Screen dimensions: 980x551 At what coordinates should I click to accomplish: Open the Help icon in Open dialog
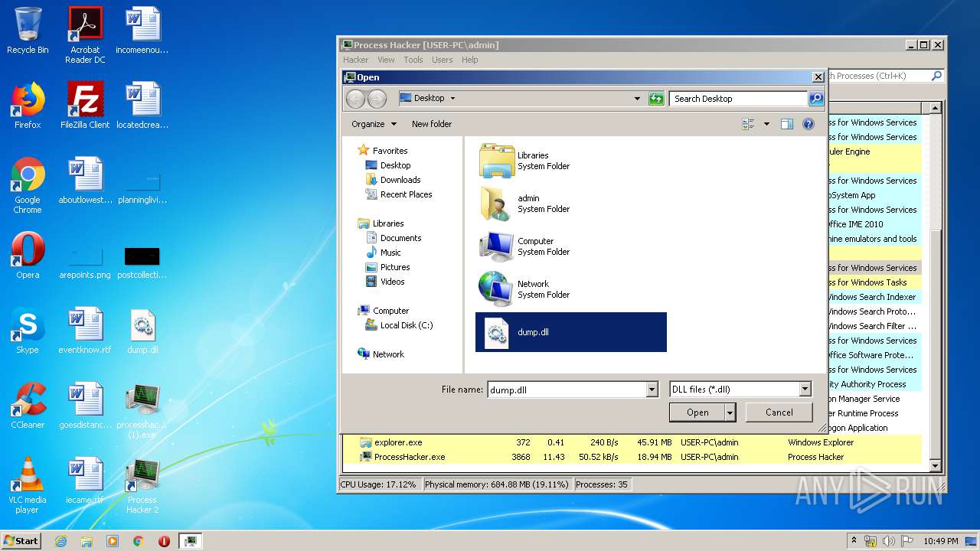(808, 124)
